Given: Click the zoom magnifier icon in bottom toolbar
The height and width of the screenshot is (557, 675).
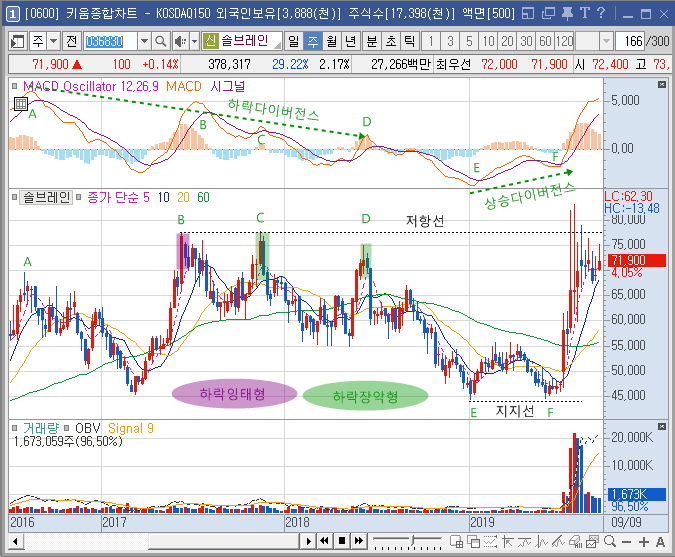Looking at the screenshot, I should (610, 542).
